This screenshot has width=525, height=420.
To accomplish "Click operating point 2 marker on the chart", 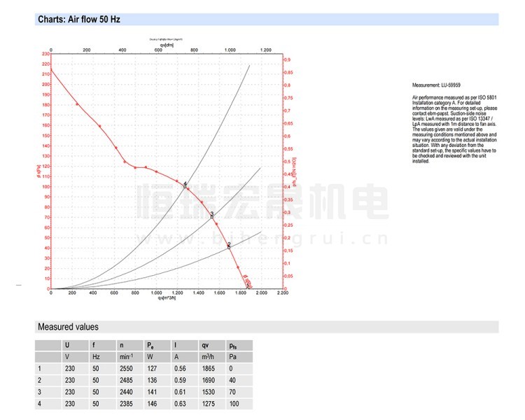I will (229, 247).
